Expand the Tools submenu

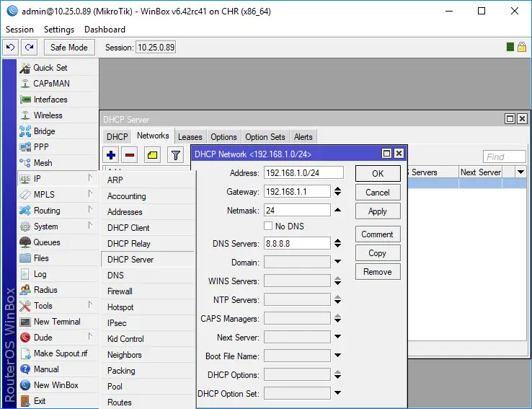tap(90, 305)
